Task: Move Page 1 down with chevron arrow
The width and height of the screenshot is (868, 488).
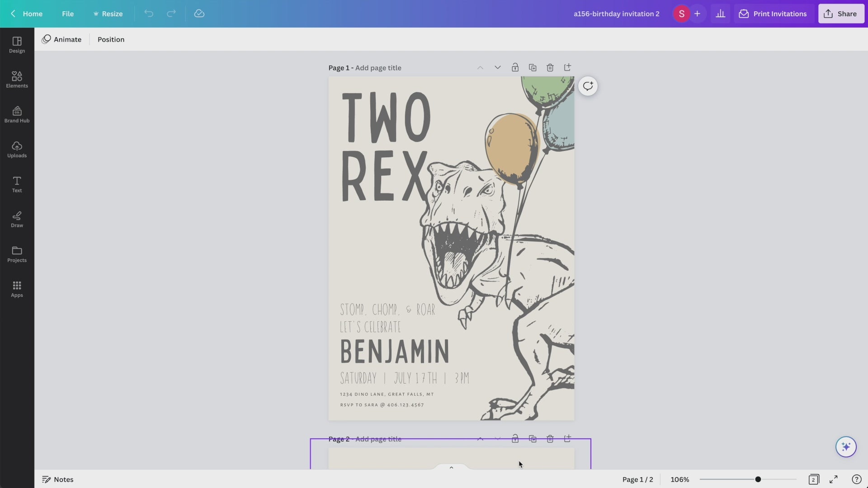Action: (497, 68)
